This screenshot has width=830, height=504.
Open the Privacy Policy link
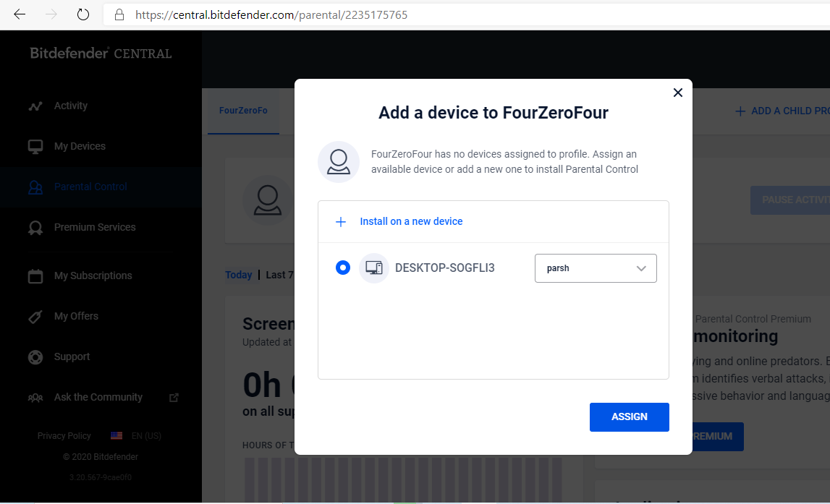(64, 436)
